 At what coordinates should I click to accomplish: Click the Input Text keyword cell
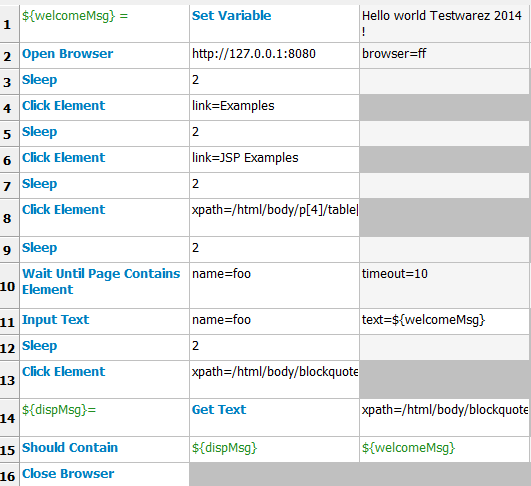tap(104, 321)
